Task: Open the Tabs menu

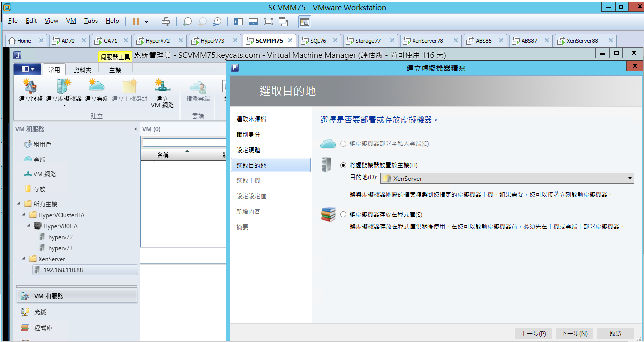Action: point(91,21)
